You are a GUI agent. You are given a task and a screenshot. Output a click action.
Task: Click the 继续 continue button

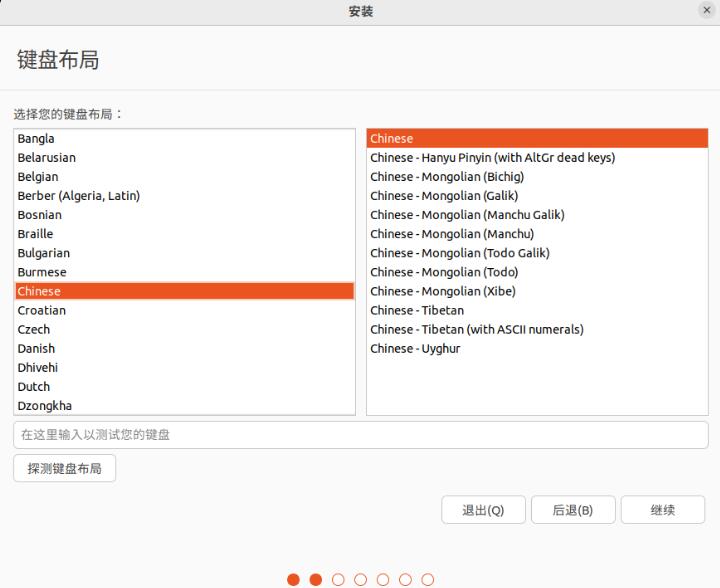point(662,510)
